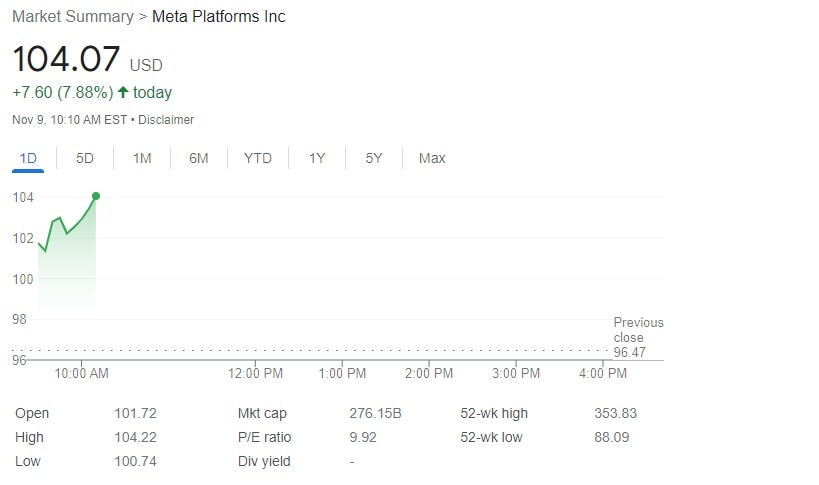Screen dimensions: 819x485
Task: Open the 6M time range tab
Action: pyautogui.click(x=198, y=158)
